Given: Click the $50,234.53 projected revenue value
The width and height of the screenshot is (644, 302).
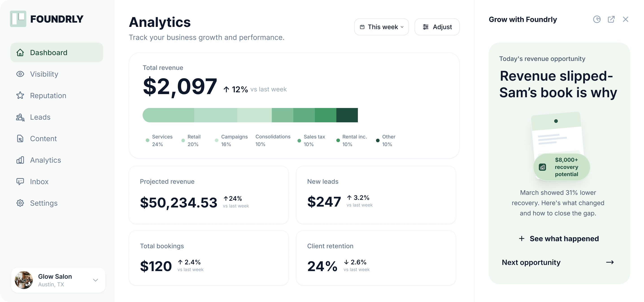Looking at the screenshot, I should (178, 202).
